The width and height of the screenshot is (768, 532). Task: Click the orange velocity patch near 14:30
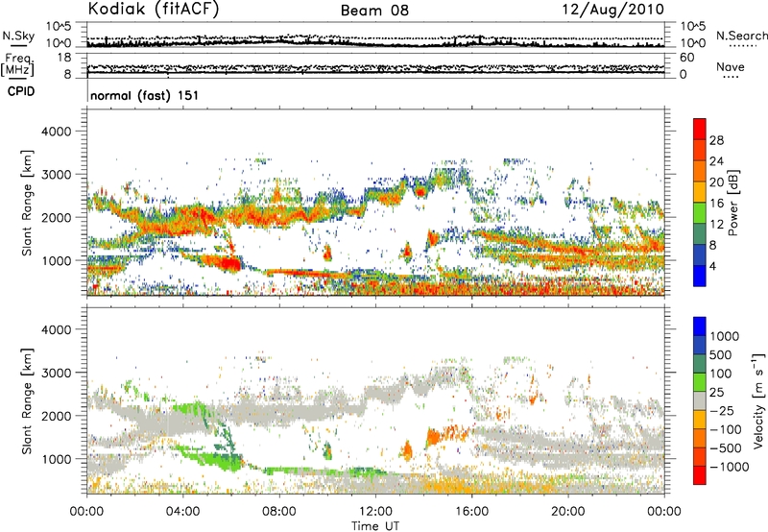tap(434, 436)
